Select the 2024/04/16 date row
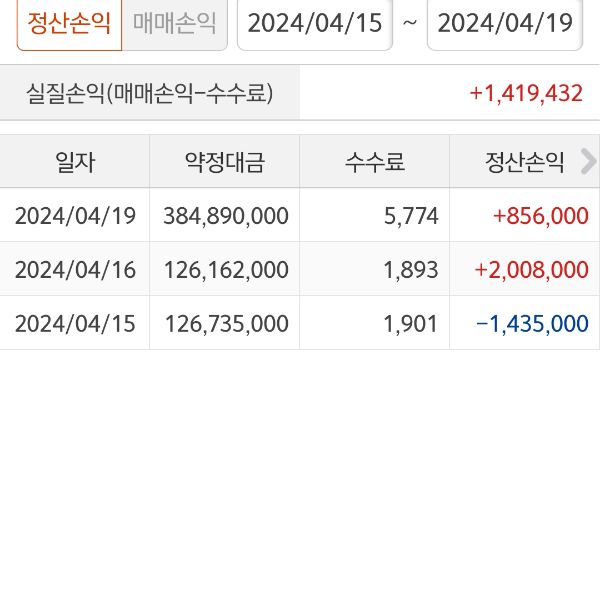The image size is (600, 600). [75, 269]
